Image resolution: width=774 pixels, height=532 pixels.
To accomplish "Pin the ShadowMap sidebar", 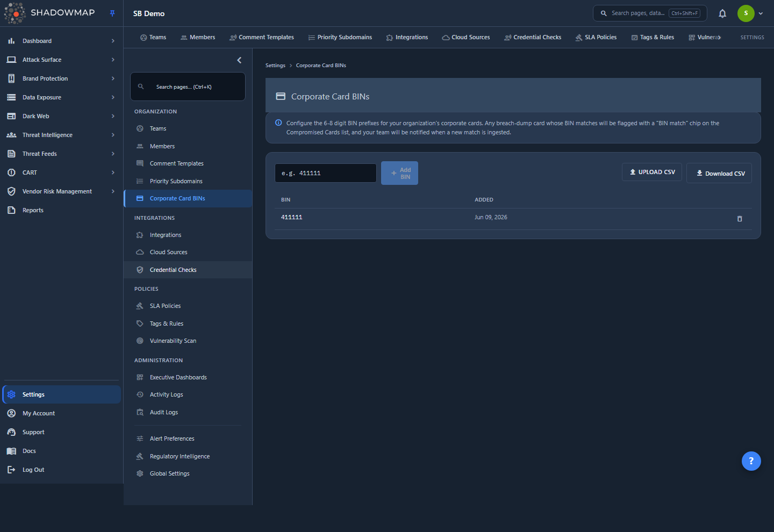I will coord(112,13).
